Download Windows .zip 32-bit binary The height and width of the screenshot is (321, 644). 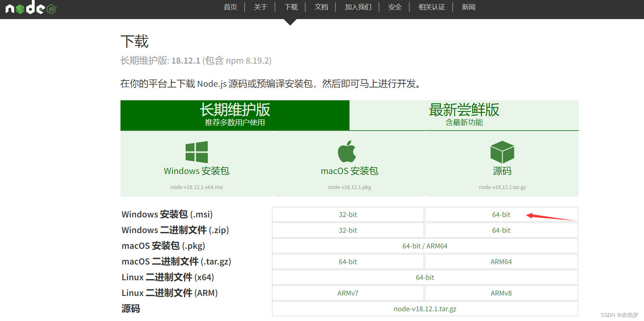348,230
